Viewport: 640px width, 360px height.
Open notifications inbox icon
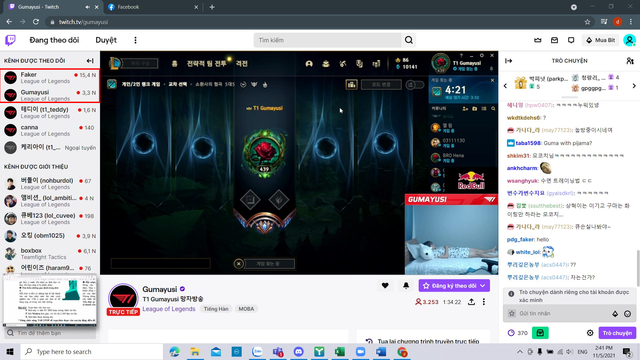(x=554, y=40)
